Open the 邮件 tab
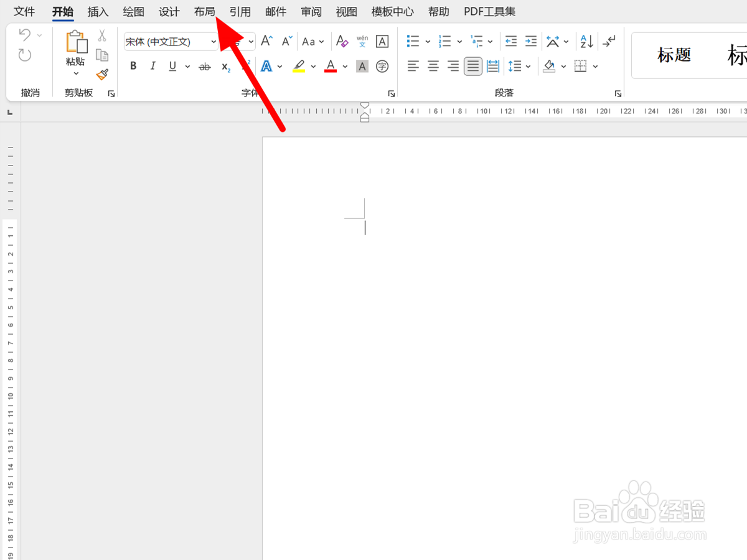The height and width of the screenshot is (560, 747). click(x=276, y=12)
